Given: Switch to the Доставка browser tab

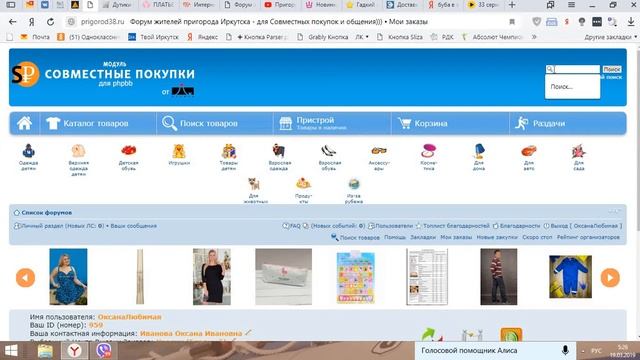Looking at the screenshot, I should (402, 5).
